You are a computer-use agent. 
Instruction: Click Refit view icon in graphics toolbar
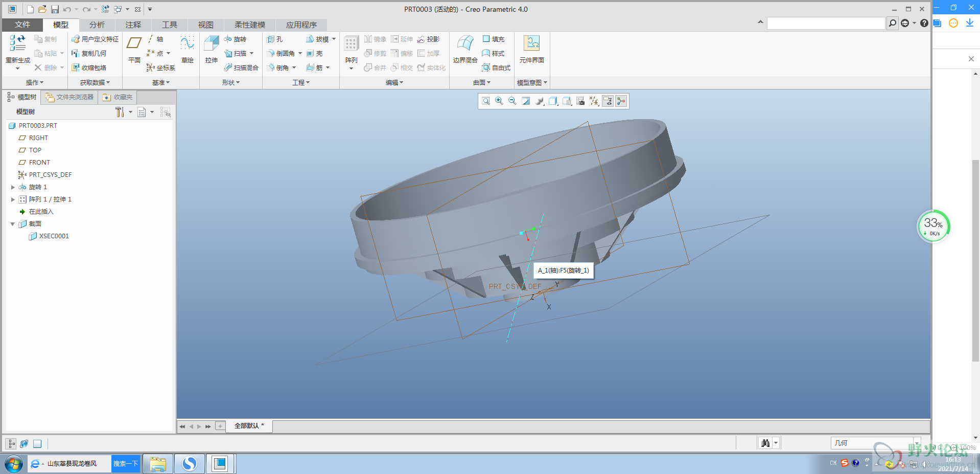(x=486, y=101)
